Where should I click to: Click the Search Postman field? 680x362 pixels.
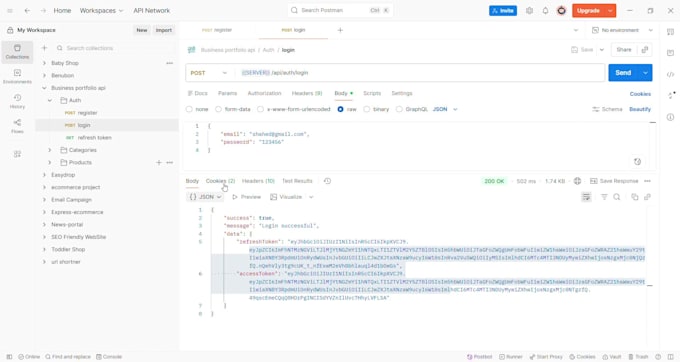pyautogui.click(x=340, y=10)
